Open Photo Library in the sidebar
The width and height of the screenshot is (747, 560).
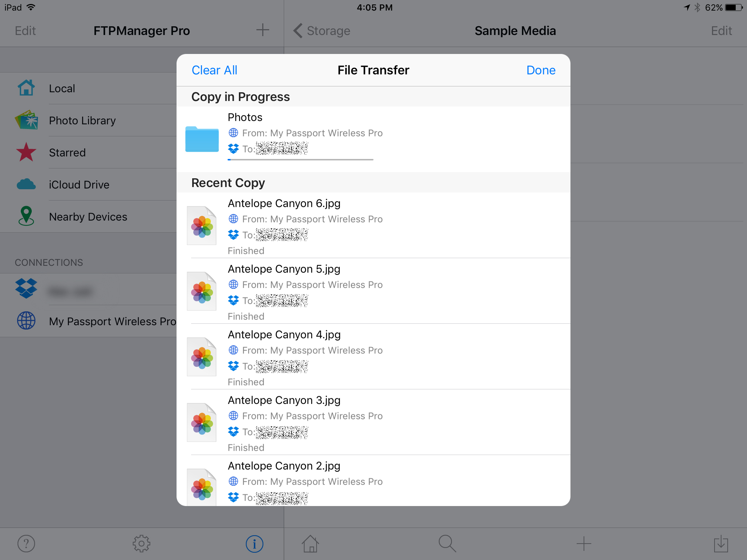pyautogui.click(x=88, y=120)
